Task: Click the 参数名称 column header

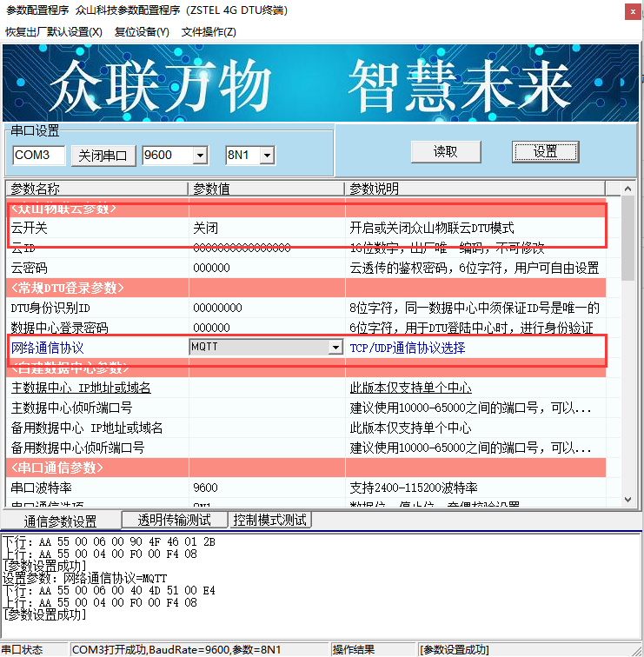Action: [x=96, y=189]
